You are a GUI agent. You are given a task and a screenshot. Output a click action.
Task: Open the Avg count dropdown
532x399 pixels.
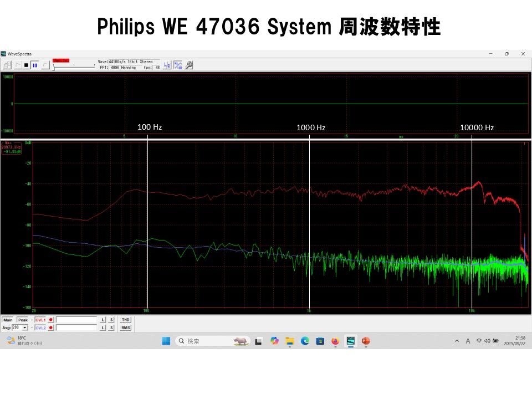point(25,328)
